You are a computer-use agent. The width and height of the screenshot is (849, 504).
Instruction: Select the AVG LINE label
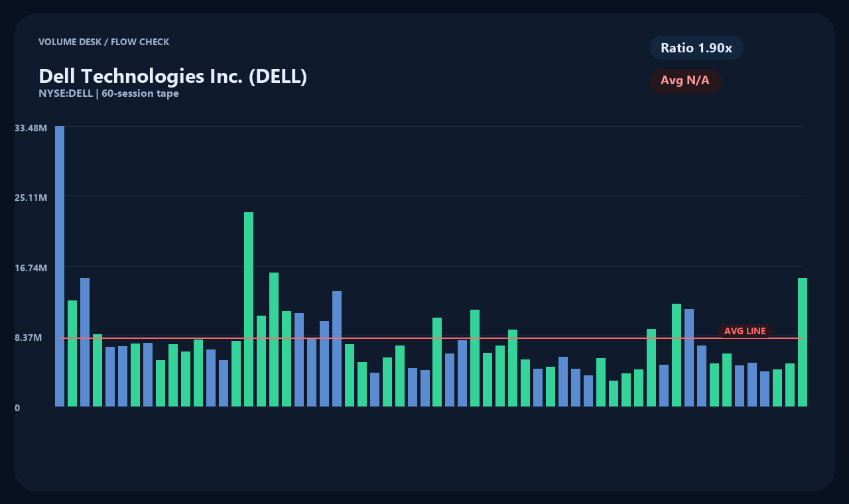click(x=745, y=331)
